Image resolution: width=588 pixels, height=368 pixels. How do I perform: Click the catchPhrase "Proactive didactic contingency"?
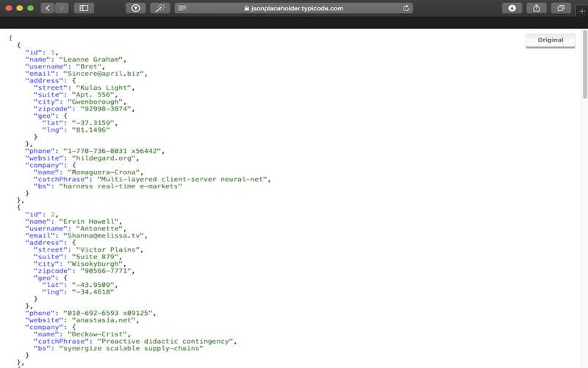tap(165, 342)
